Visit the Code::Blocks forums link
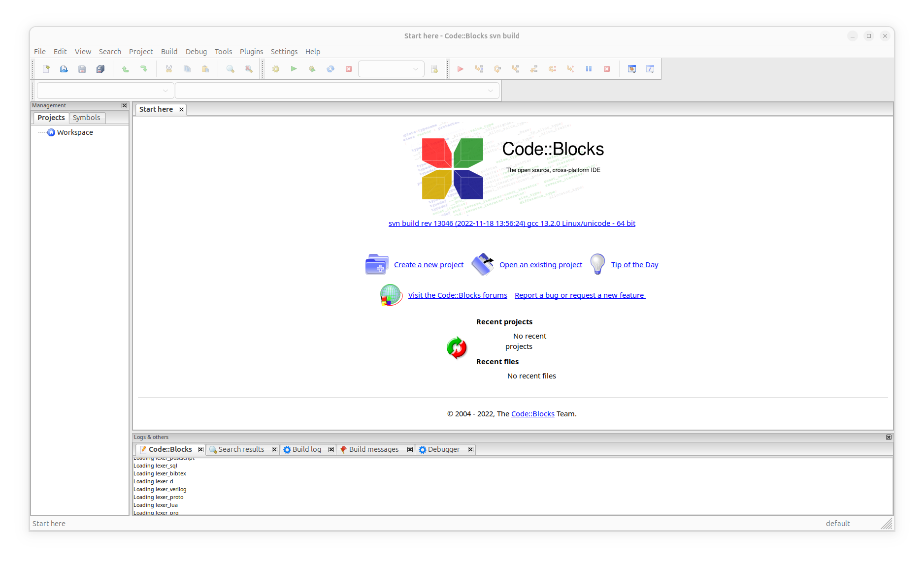924x563 pixels. click(458, 295)
